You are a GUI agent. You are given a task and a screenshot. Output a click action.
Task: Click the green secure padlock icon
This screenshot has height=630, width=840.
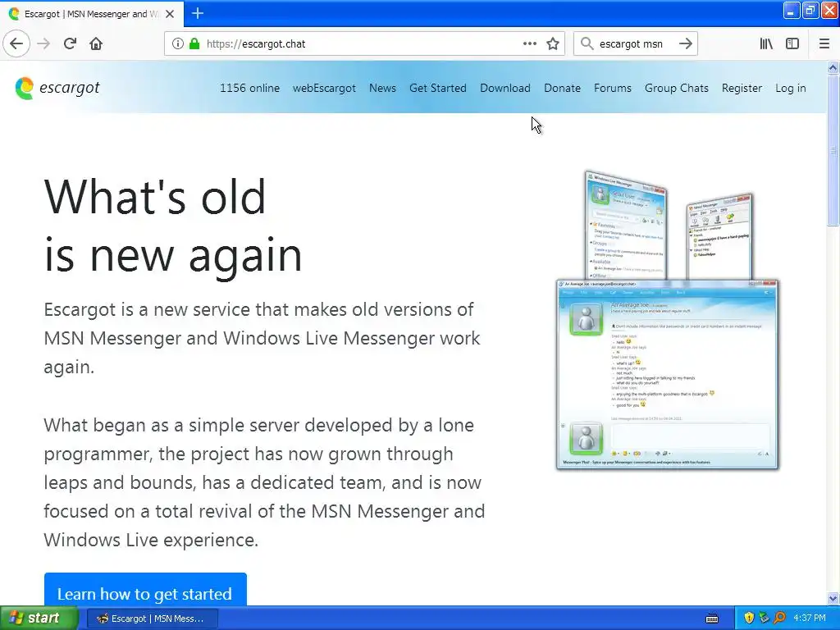pos(194,44)
